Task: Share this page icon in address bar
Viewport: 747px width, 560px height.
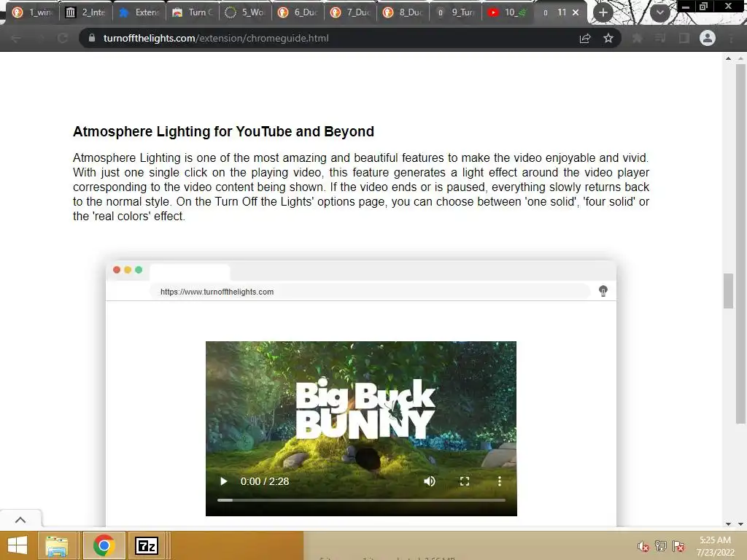Action: [x=585, y=38]
